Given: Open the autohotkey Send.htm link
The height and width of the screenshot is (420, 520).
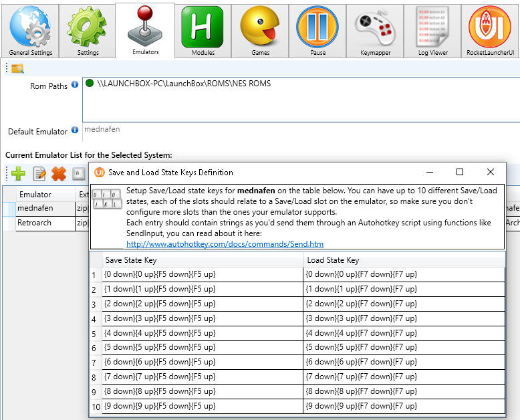Looking at the screenshot, I should pos(225,244).
